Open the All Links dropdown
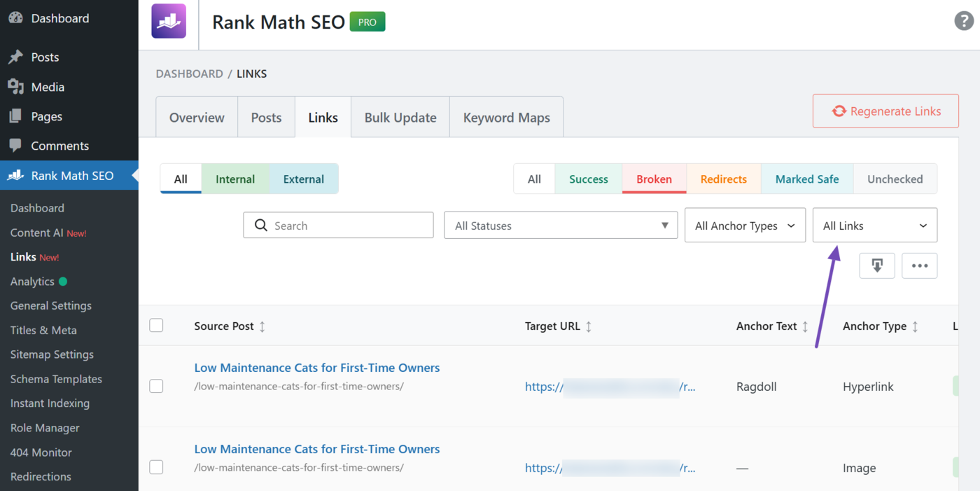This screenshot has width=980, height=491. click(x=874, y=225)
